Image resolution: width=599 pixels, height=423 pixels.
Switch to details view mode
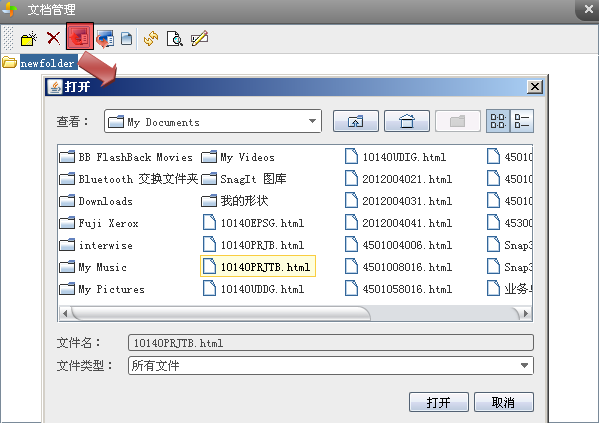[522, 121]
